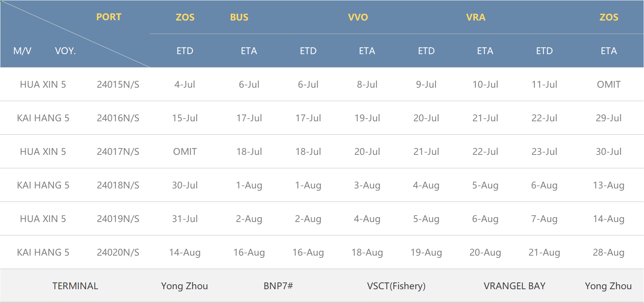Screen dimensions: 644x303
Task: Click voyage 24018N/S cell
Action: (118, 185)
